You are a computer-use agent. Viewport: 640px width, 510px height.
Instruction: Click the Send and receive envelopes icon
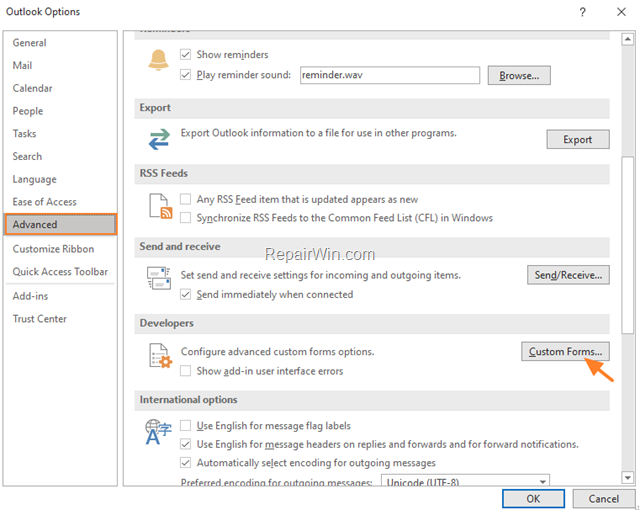pyautogui.click(x=158, y=278)
